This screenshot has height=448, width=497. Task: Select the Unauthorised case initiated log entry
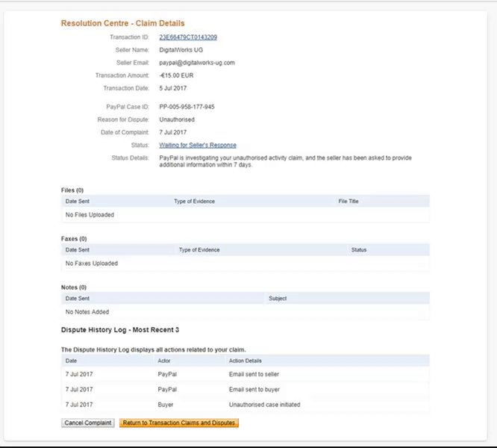tap(246, 405)
